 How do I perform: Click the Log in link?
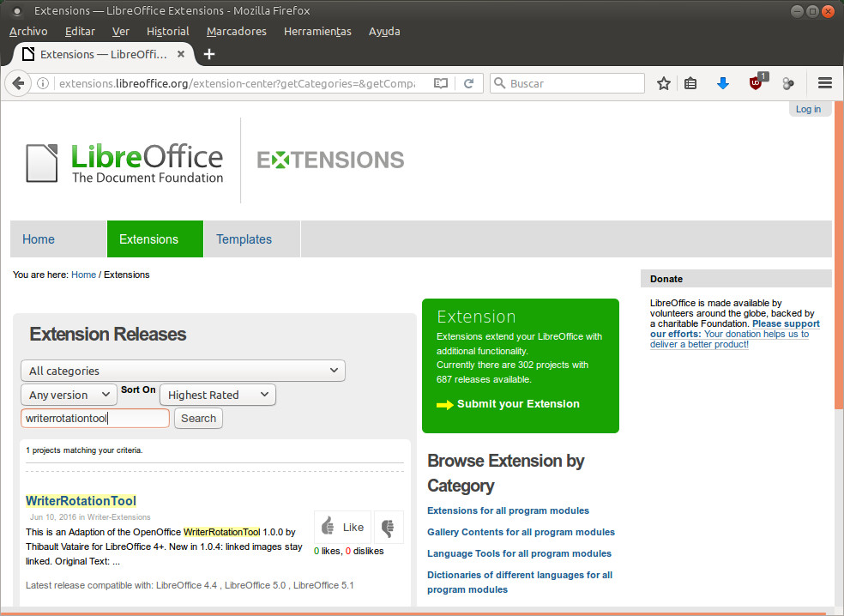pyautogui.click(x=808, y=109)
